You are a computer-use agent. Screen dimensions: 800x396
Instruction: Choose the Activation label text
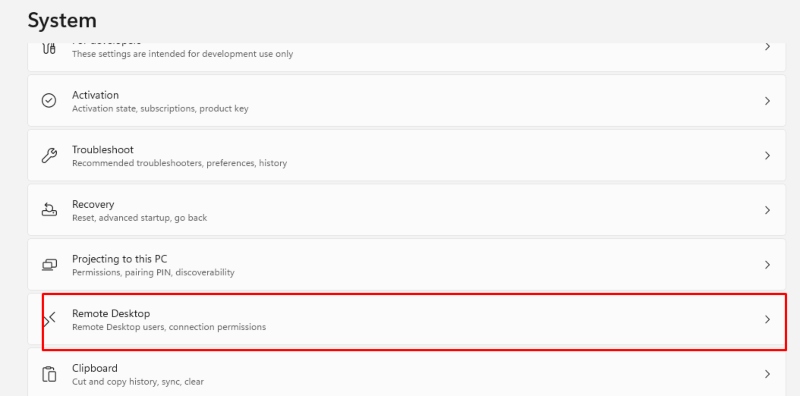pos(95,95)
